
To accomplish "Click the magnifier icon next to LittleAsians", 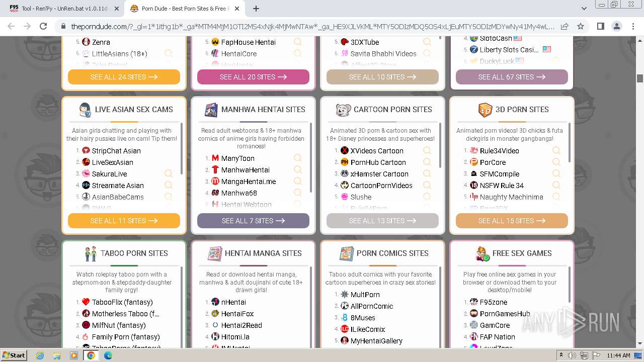I will point(169,53).
